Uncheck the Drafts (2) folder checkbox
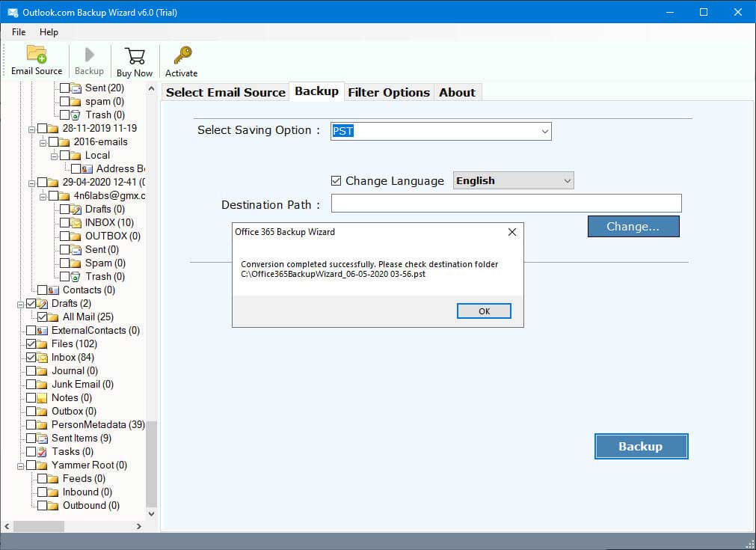This screenshot has width=756, height=550. [x=31, y=304]
